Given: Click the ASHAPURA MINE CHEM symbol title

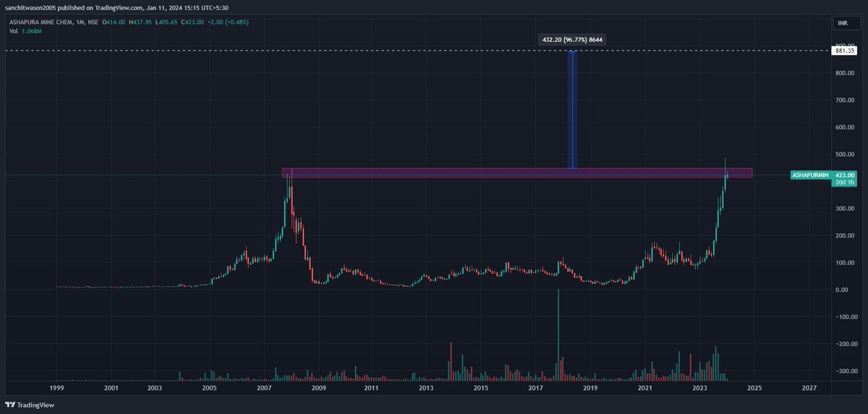Looking at the screenshot, I should 41,22.
